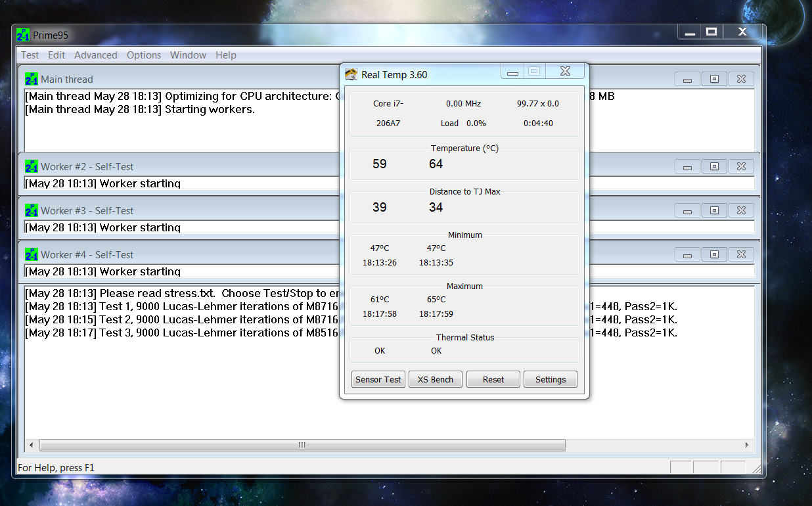812x506 pixels.
Task: Open the Window menu in Prime95
Action: click(188, 55)
